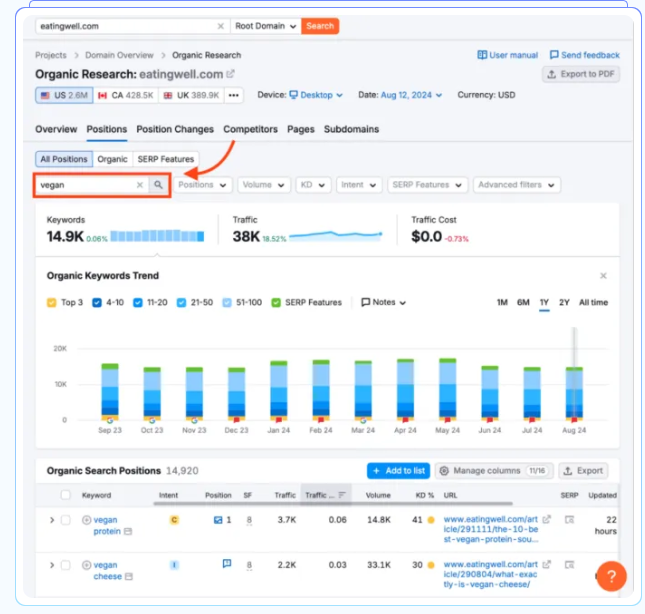
Task: Open the Advanced filters dropdown
Action: [x=516, y=185]
